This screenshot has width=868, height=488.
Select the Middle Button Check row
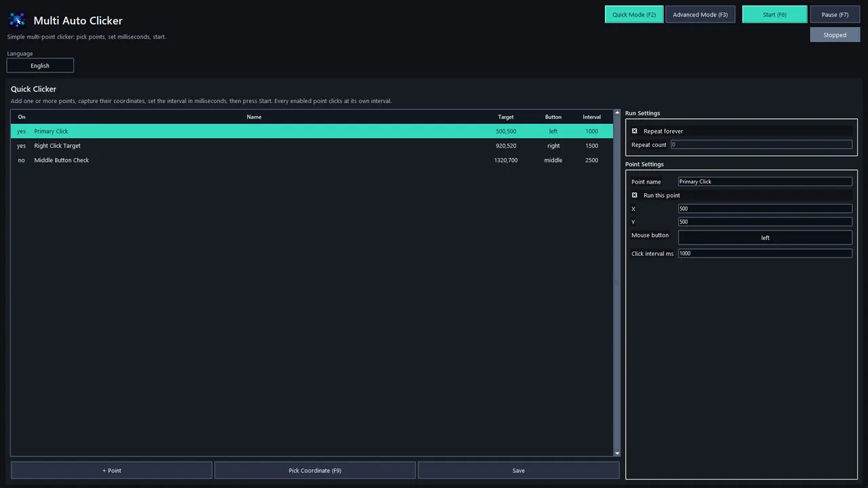(312, 161)
